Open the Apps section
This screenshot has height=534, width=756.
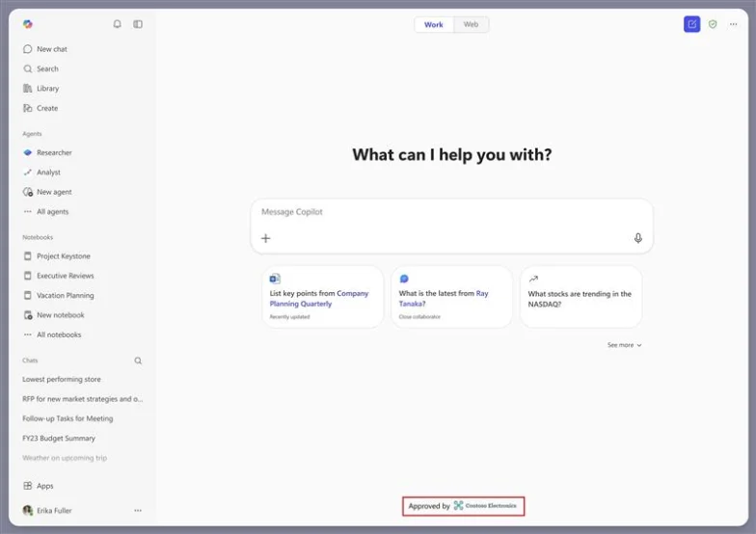[39, 486]
